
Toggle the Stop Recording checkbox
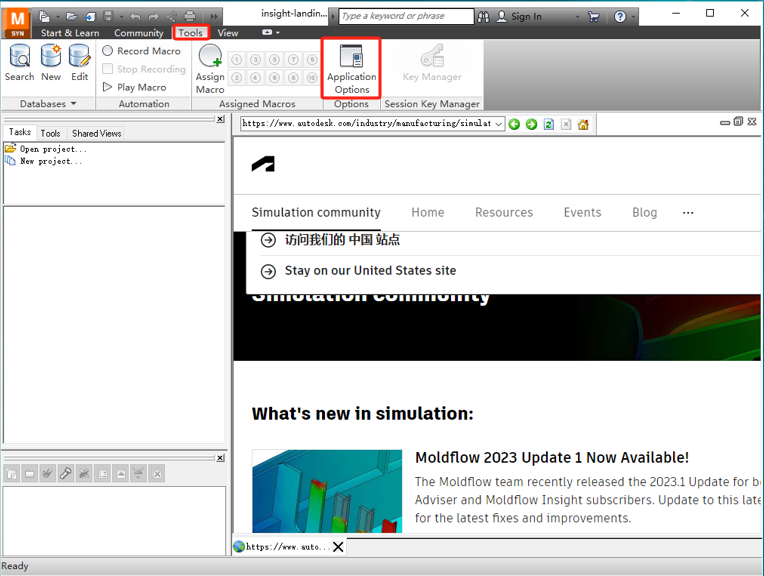tap(108, 69)
